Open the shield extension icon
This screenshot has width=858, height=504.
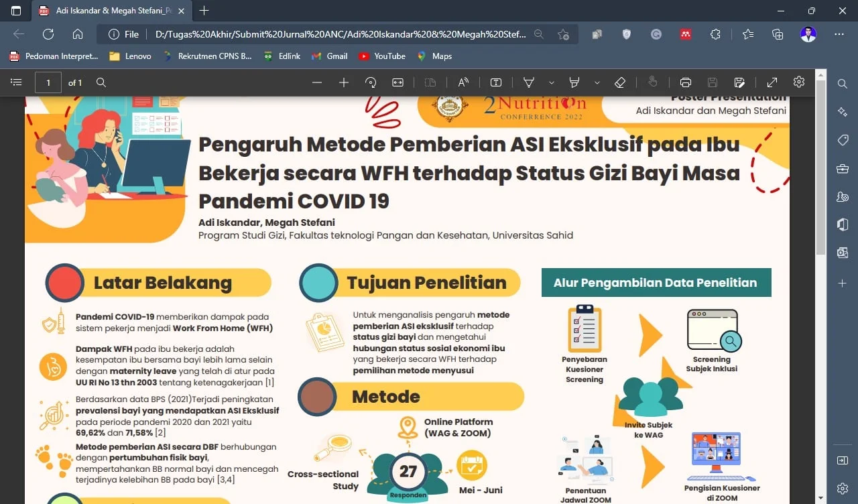coord(627,34)
